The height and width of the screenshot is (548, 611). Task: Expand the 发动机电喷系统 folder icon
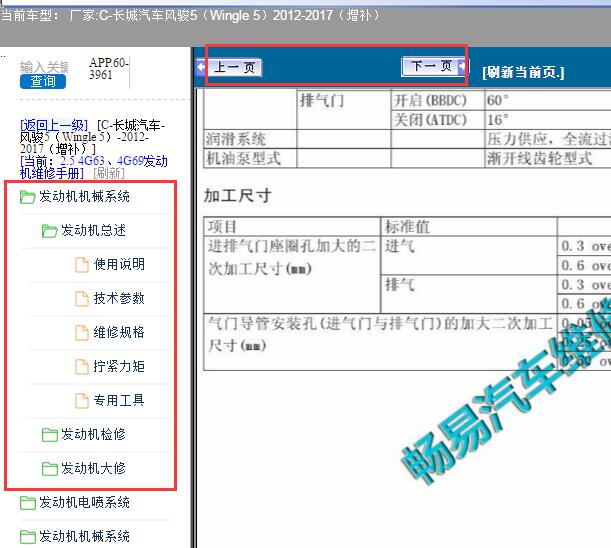27,502
